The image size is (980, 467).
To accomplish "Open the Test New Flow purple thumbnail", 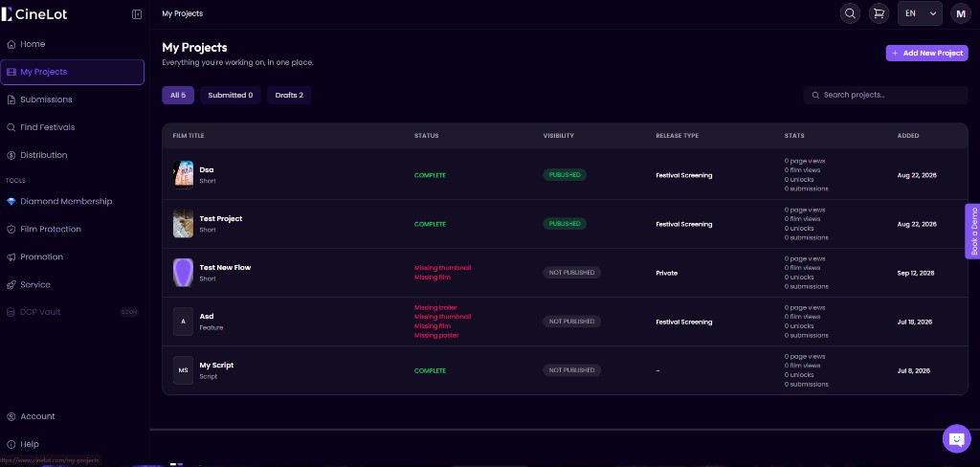I will click(183, 273).
